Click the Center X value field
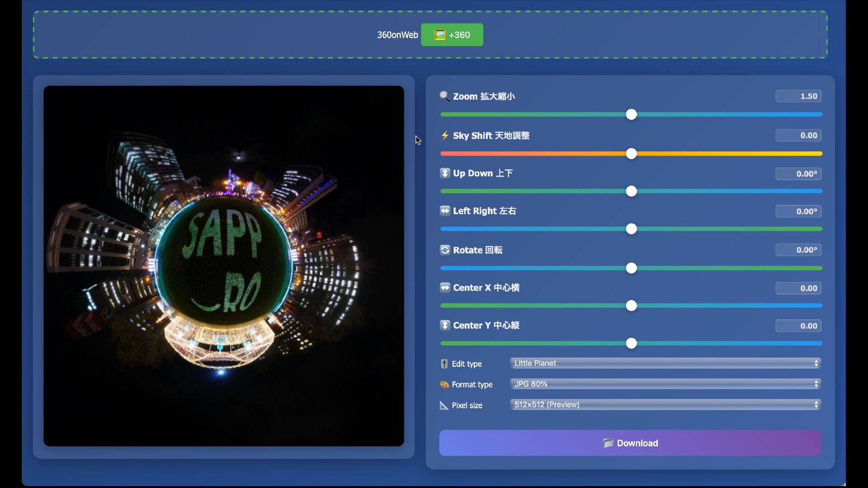The image size is (868, 488). (x=798, y=288)
